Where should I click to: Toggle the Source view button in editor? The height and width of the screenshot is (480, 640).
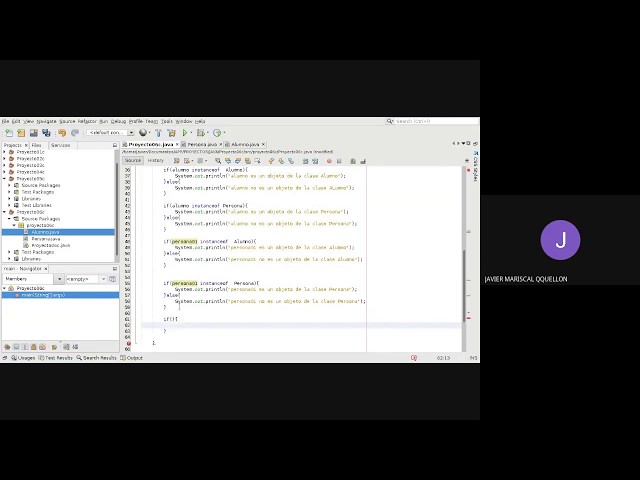pyautogui.click(x=133, y=161)
